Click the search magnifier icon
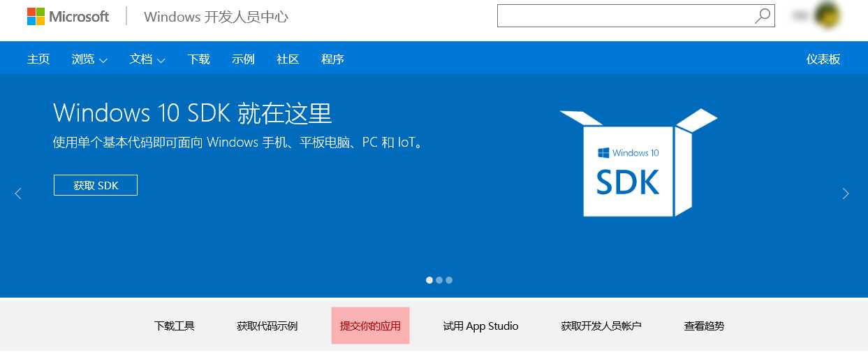The width and height of the screenshot is (868, 357). tap(763, 15)
